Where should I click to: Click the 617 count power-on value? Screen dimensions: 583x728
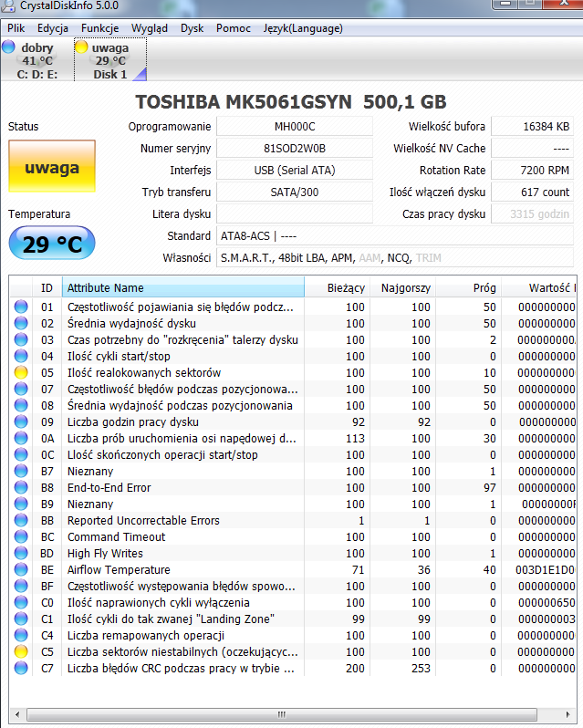tap(533, 192)
